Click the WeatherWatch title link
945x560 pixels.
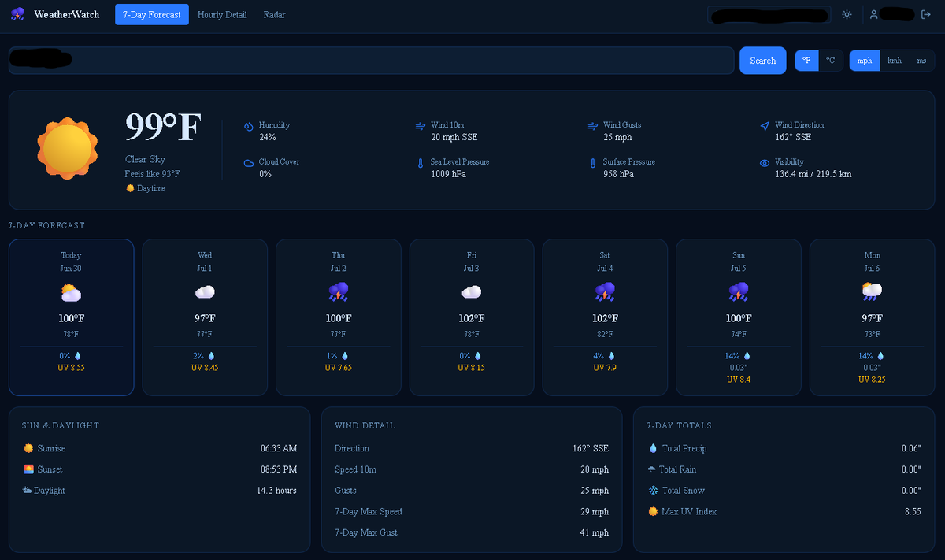[67, 14]
